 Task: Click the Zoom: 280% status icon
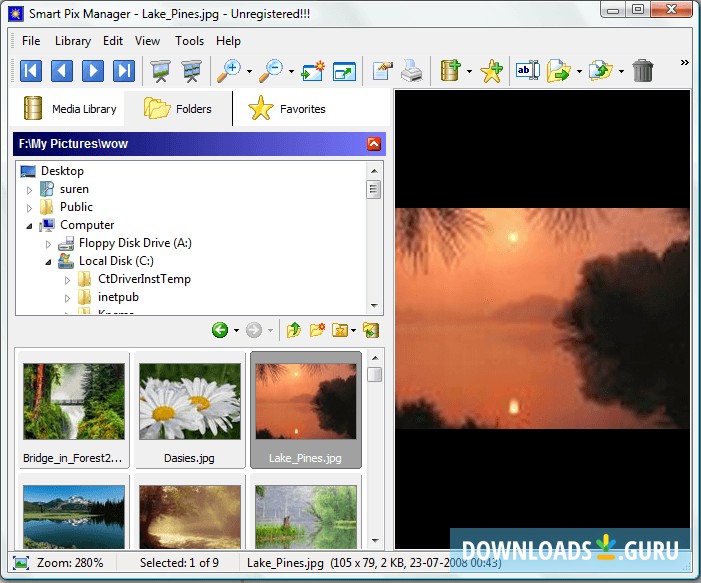[21, 562]
